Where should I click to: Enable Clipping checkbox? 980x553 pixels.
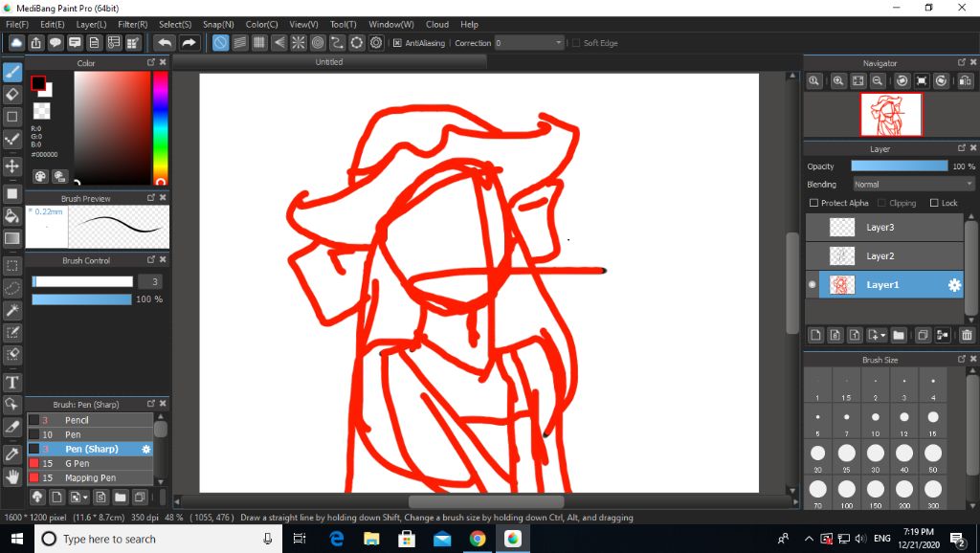(x=881, y=203)
